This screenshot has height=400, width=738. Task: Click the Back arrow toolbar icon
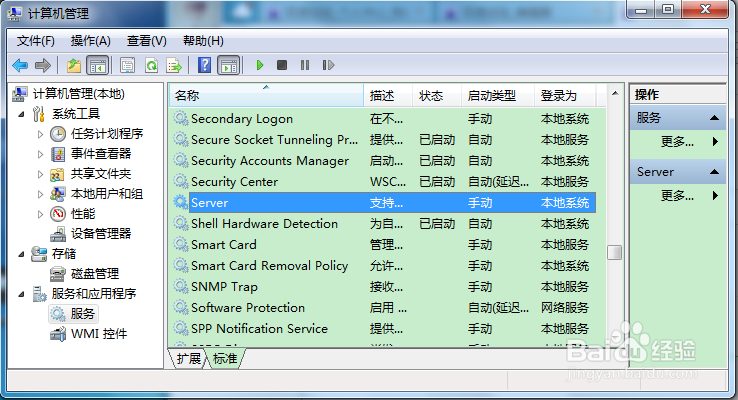click(x=20, y=65)
